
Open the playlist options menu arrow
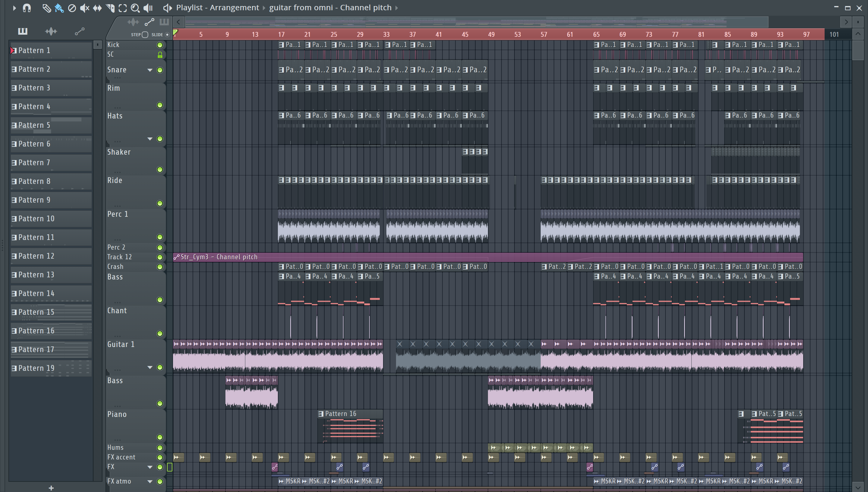[14, 8]
